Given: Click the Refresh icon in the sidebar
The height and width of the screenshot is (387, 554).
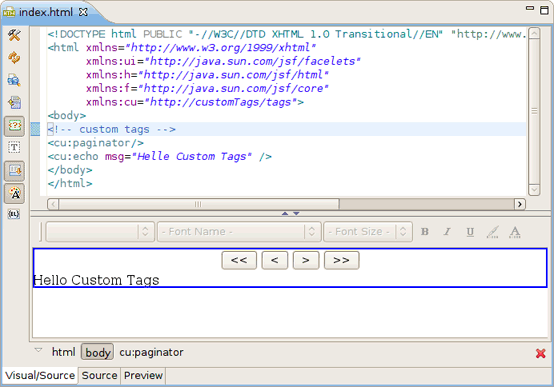Looking at the screenshot, I should (x=14, y=58).
